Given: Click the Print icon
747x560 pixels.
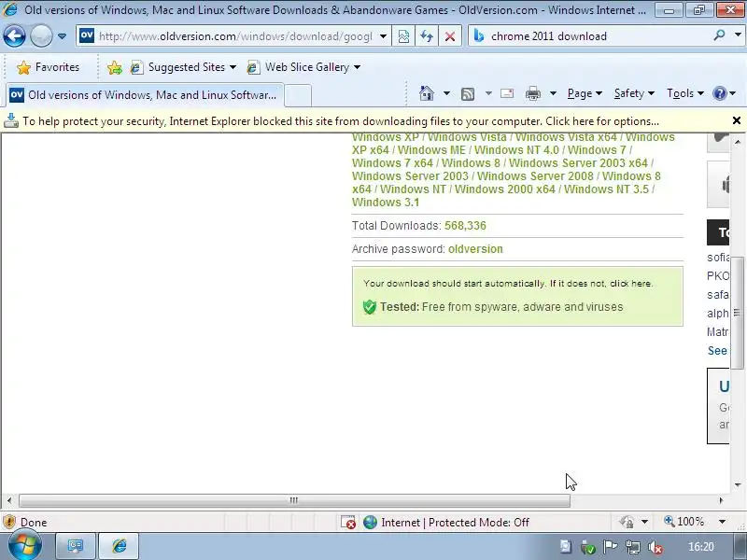Looking at the screenshot, I should click(x=532, y=94).
